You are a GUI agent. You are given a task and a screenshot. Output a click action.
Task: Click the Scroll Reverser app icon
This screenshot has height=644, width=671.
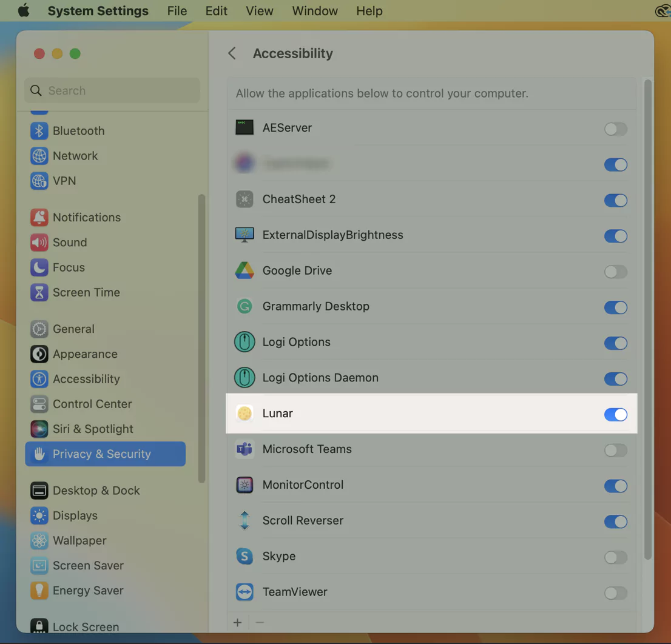pos(244,520)
